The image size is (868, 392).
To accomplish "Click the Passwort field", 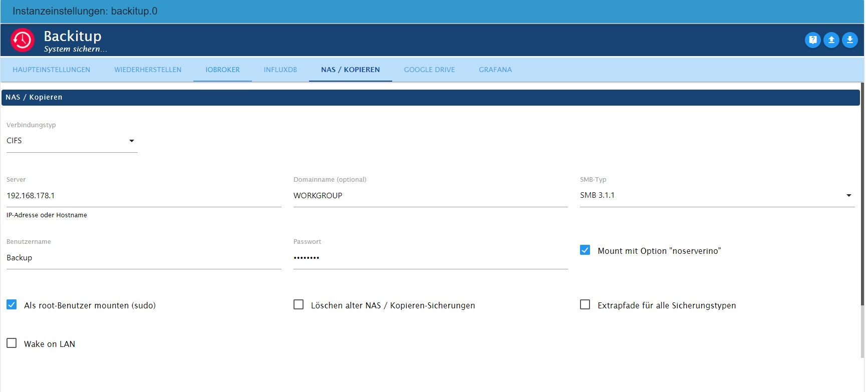I will pos(430,258).
